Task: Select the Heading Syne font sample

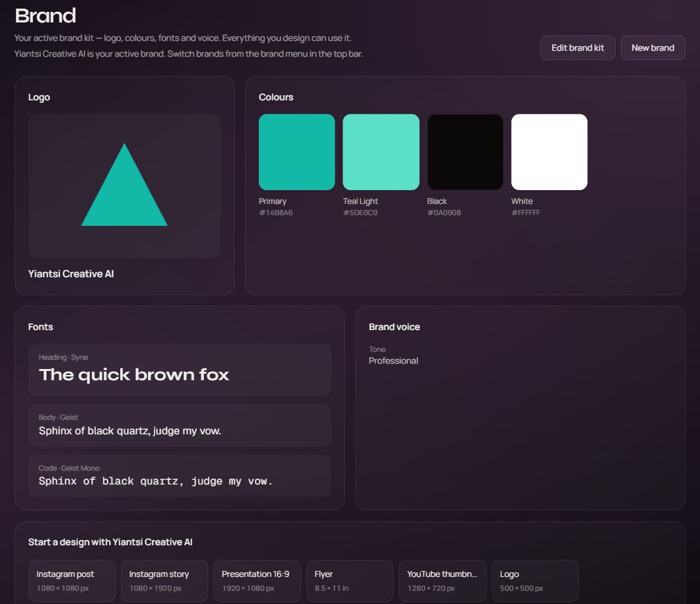Action: click(x=180, y=370)
